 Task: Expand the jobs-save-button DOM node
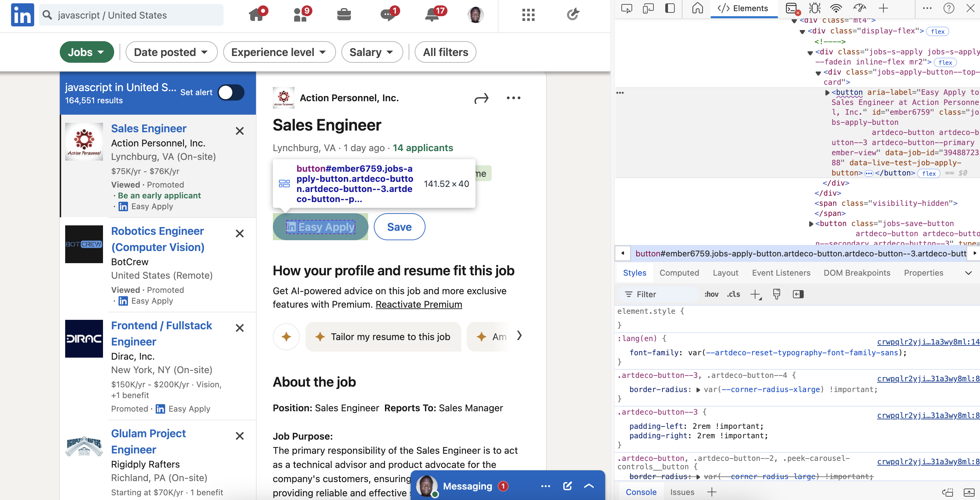810,224
